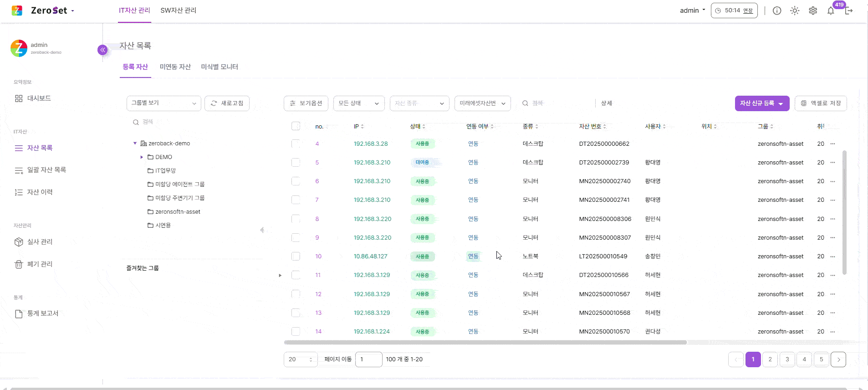Expand the DEMO folder node
Image resolution: width=868 pixels, height=390 pixels.
[142, 157]
